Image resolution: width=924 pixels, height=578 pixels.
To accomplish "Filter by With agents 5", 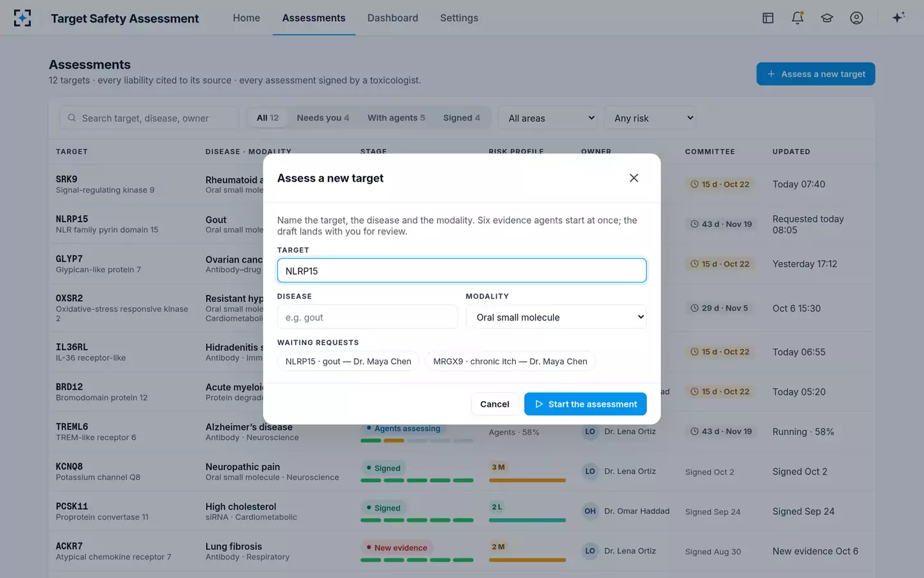I will pos(396,118).
